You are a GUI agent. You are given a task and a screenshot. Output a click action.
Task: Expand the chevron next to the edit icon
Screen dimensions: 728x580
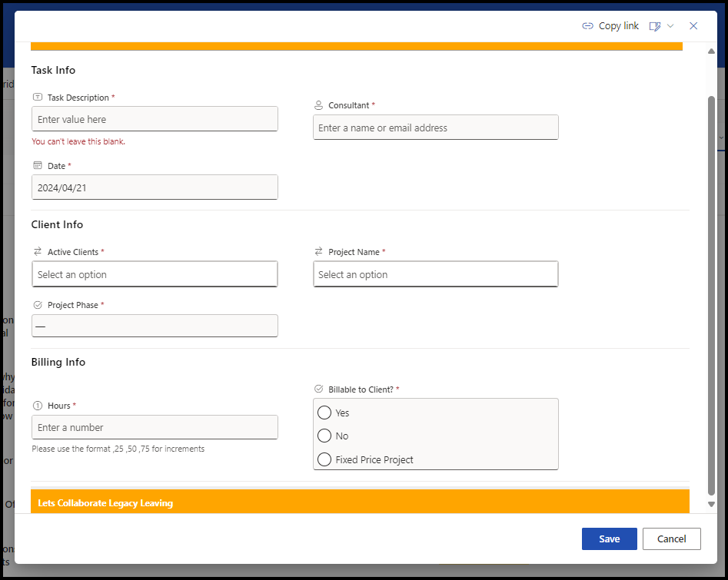coord(670,25)
